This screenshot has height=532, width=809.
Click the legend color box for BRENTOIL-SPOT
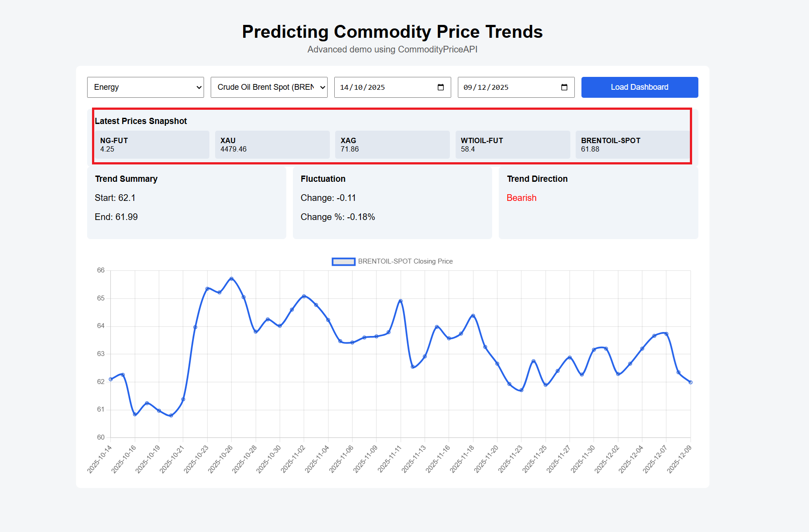(x=343, y=261)
